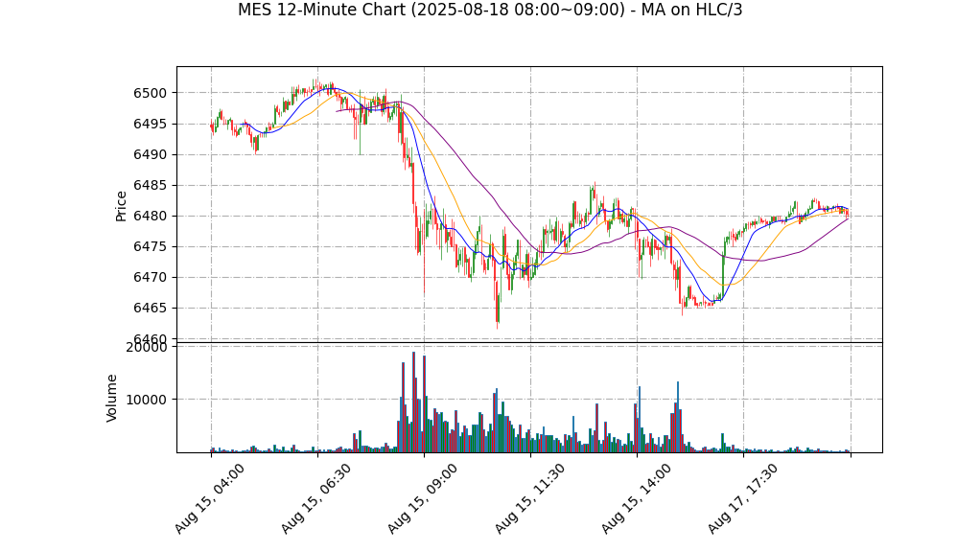Click the 10000 volume axis label

[x=147, y=400]
